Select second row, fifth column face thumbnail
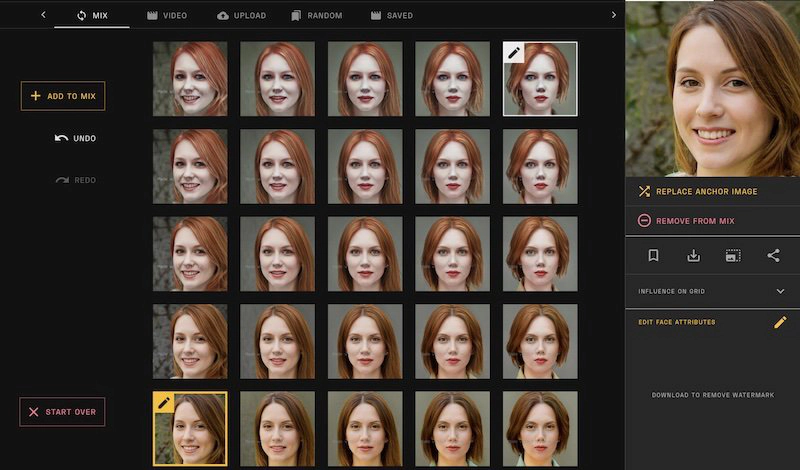 (540, 166)
